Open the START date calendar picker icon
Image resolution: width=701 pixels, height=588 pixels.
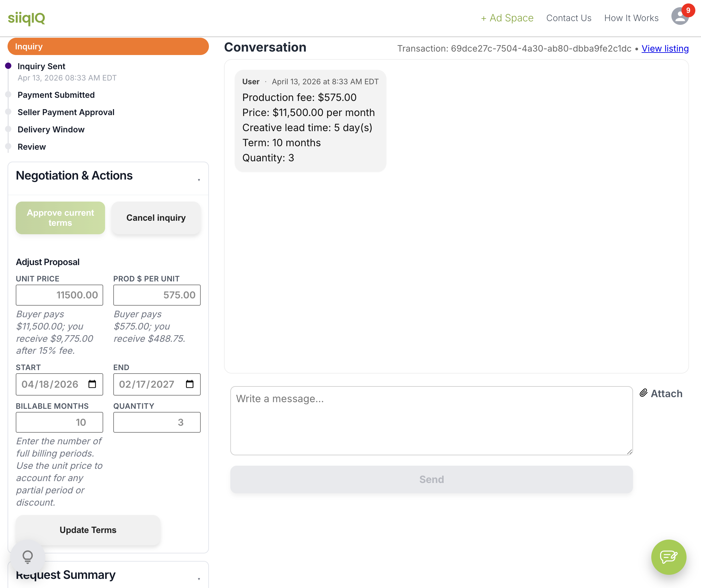[x=92, y=384]
